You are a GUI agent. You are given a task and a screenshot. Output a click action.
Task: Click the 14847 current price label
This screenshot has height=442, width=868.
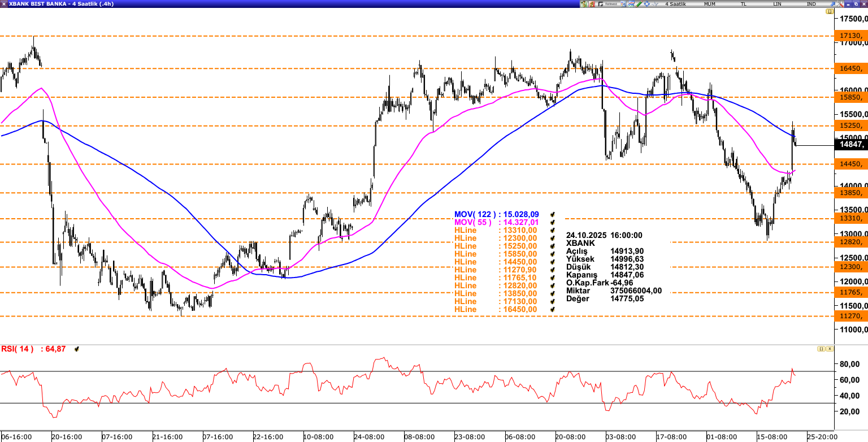(851, 145)
